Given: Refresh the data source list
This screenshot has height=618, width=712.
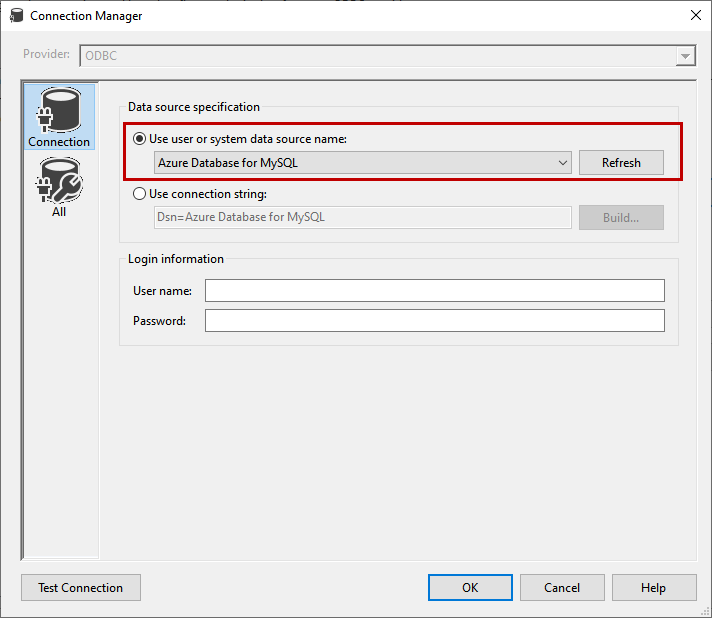Looking at the screenshot, I should tap(621, 163).
